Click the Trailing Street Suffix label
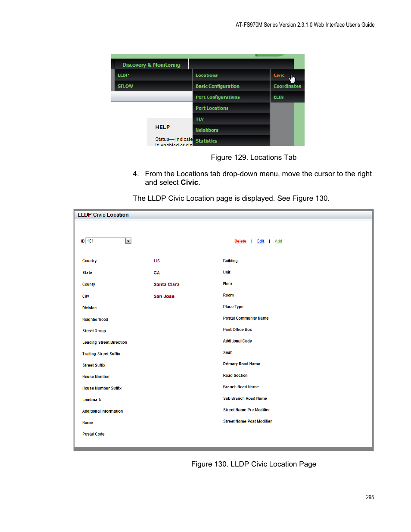This screenshot has width=411, height=532. 101,354
